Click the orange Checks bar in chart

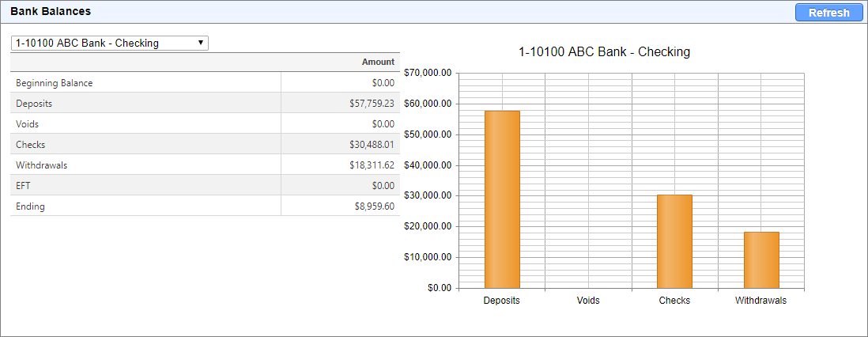(x=674, y=241)
